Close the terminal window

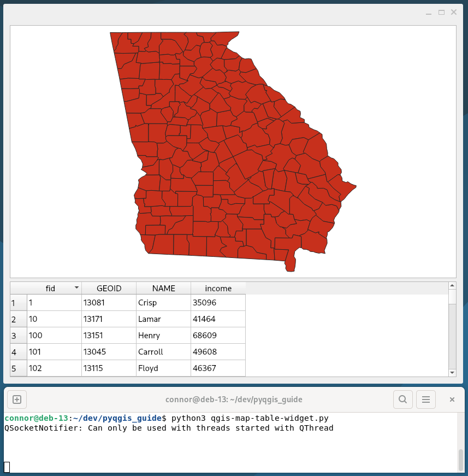(x=452, y=399)
